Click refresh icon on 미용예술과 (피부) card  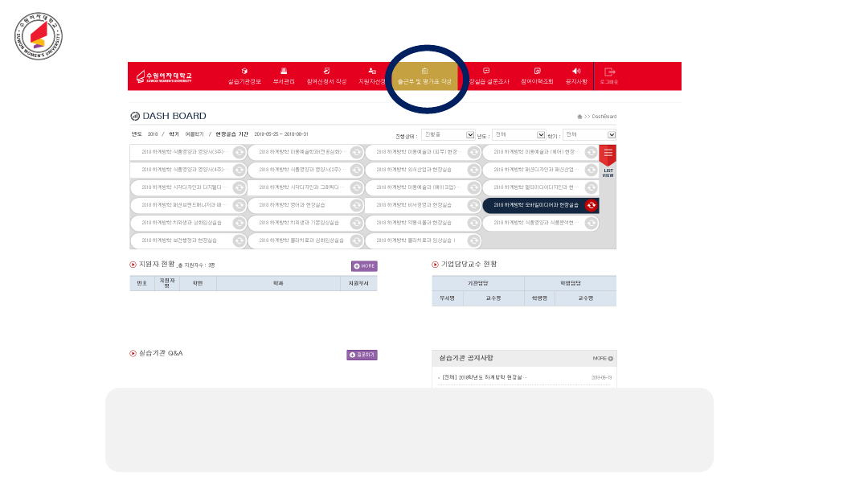coord(474,152)
